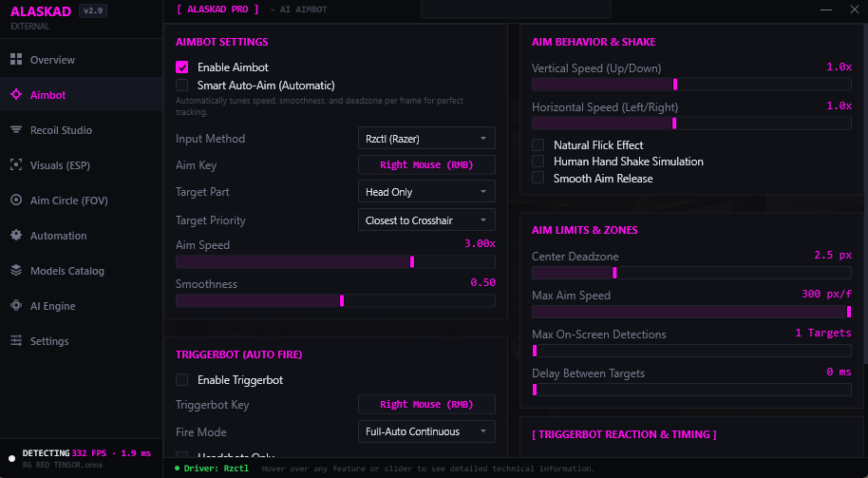The width and height of the screenshot is (868, 478).
Task: Click the 1 Targets value
Action: [x=823, y=333]
